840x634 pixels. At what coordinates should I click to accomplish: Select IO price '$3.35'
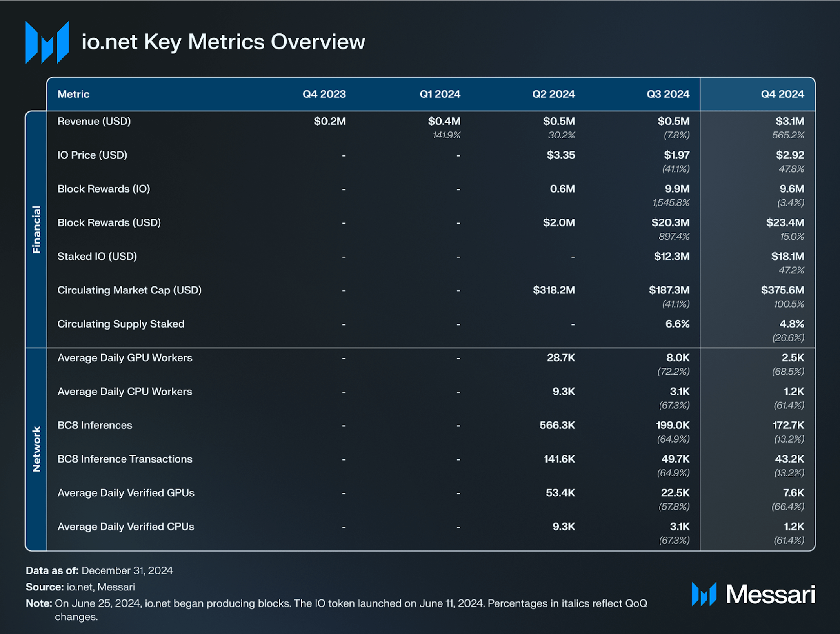[561, 155]
